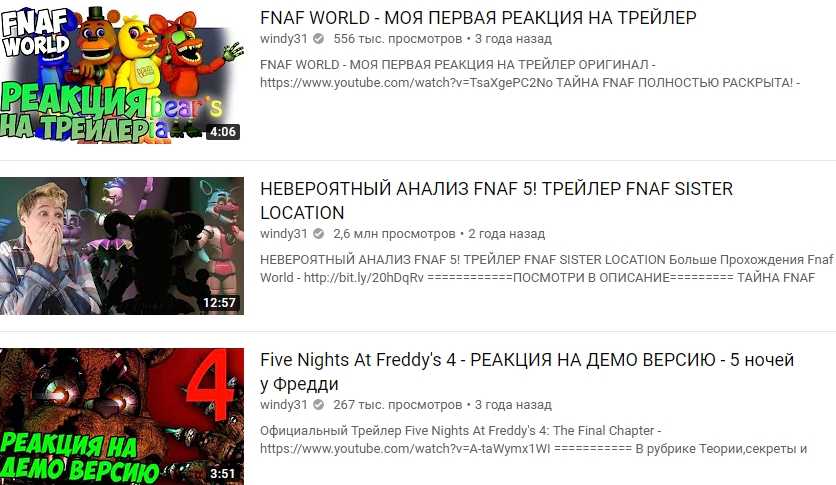Viewport: 836px width, 485px height.
Task: Click "2,6 млн просмотров" view count text
Action: tap(395, 234)
